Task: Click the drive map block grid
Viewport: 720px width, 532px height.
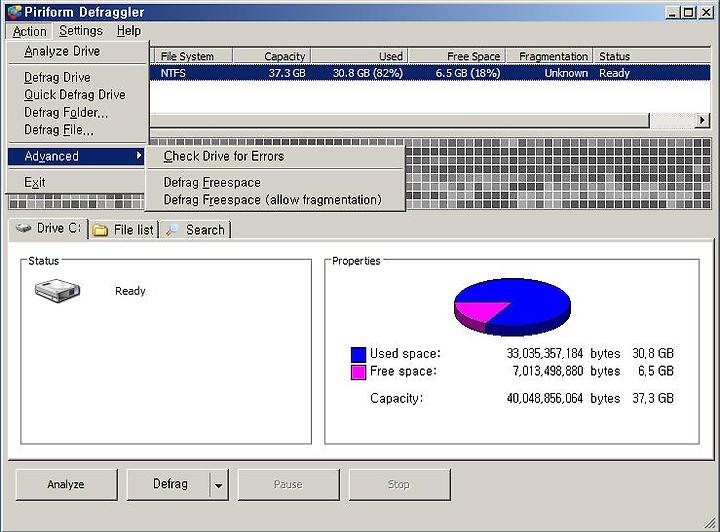Action: [558, 174]
